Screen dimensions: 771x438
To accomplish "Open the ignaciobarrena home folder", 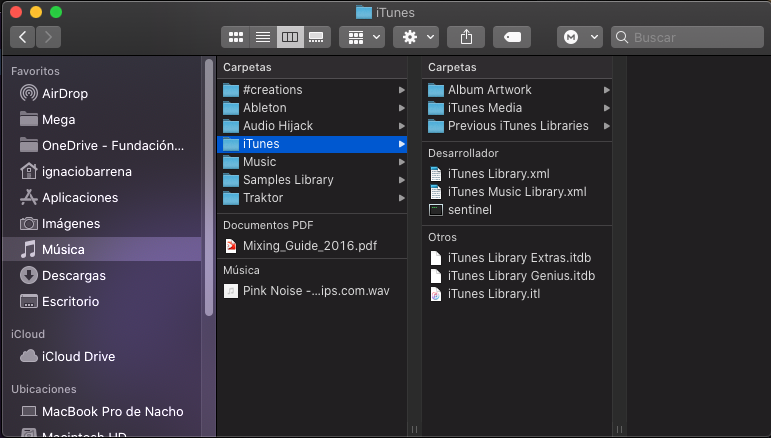I will (x=102, y=172).
